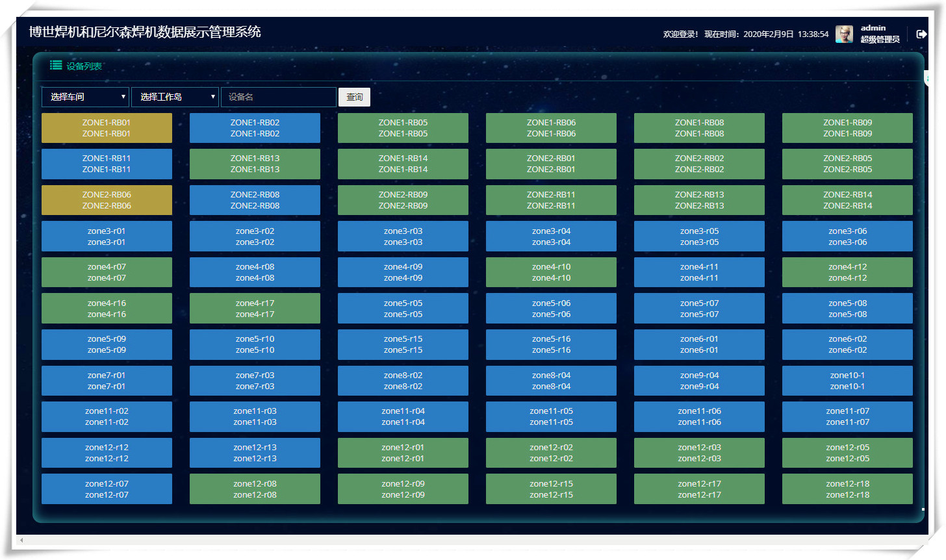Click the green ZONE1-RB05 device tile
This screenshot has width=946, height=560.
(x=403, y=128)
